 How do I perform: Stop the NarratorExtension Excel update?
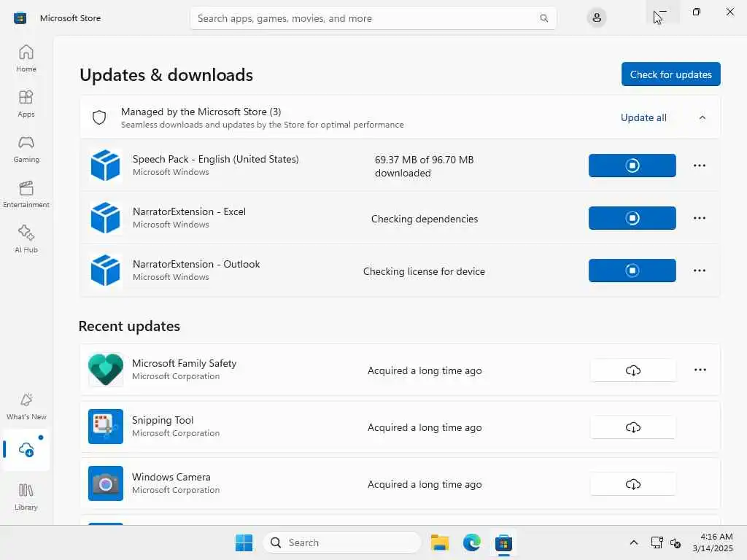(632, 217)
